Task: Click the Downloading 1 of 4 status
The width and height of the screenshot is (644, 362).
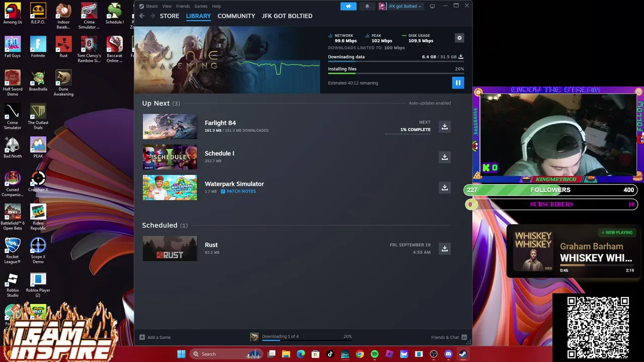Action: click(x=280, y=336)
